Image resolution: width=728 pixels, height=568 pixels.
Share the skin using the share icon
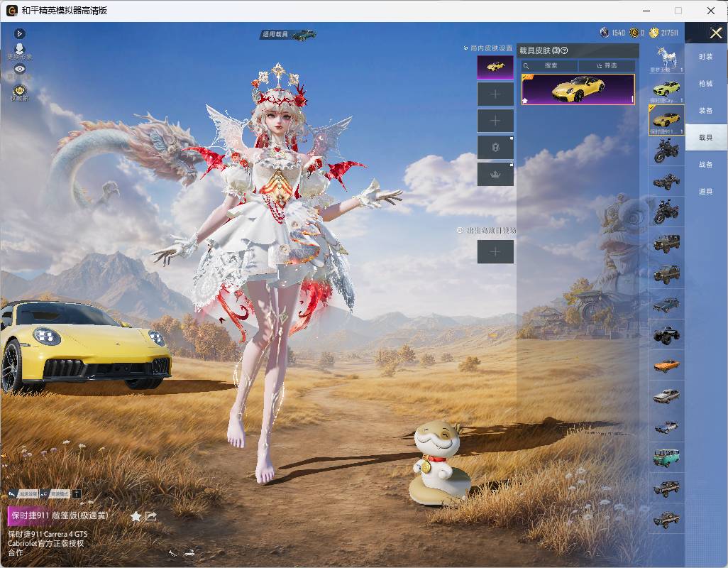[x=151, y=516]
